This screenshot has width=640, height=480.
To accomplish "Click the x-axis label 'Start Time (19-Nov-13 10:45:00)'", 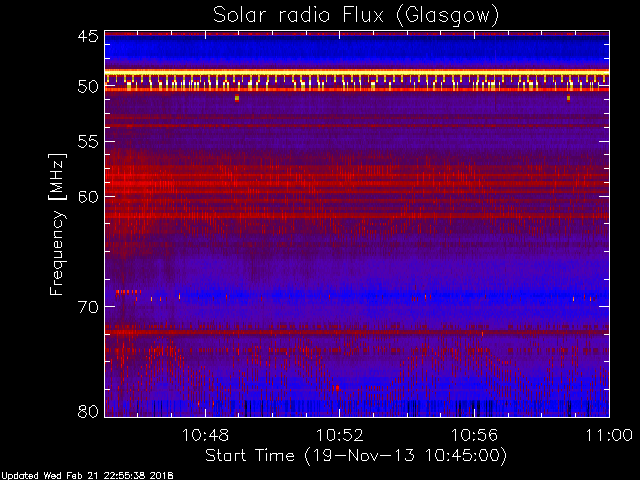I will 356,456.
